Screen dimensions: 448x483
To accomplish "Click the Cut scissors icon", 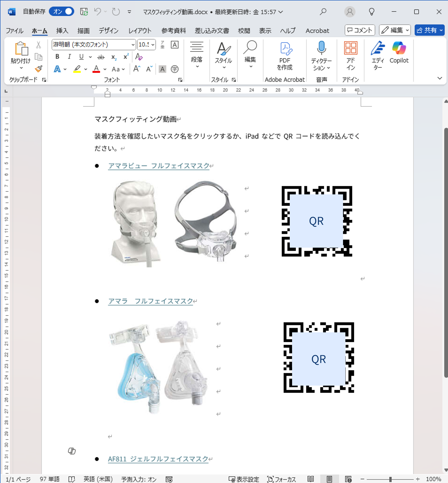I will 38,45.
